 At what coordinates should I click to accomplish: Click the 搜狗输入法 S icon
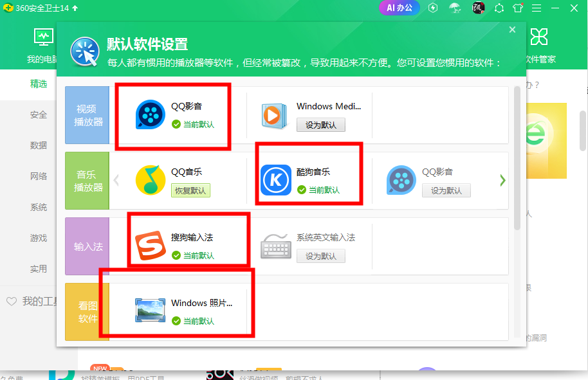tap(151, 246)
